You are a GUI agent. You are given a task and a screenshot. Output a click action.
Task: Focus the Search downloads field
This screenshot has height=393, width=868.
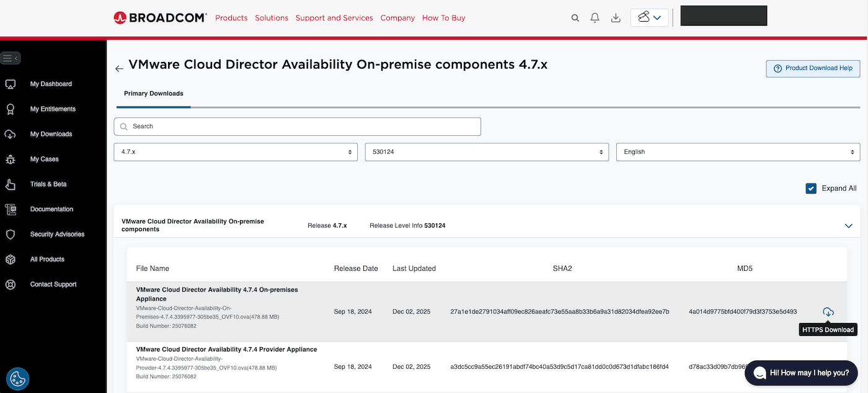click(297, 126)
